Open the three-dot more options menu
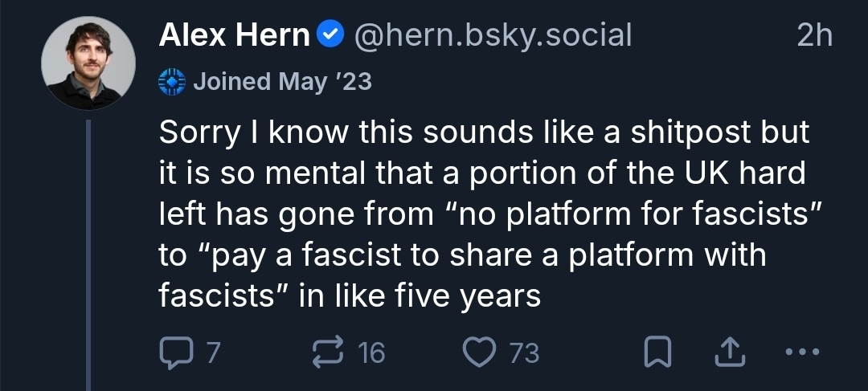 pyautogui.click(x=802, y=352)
